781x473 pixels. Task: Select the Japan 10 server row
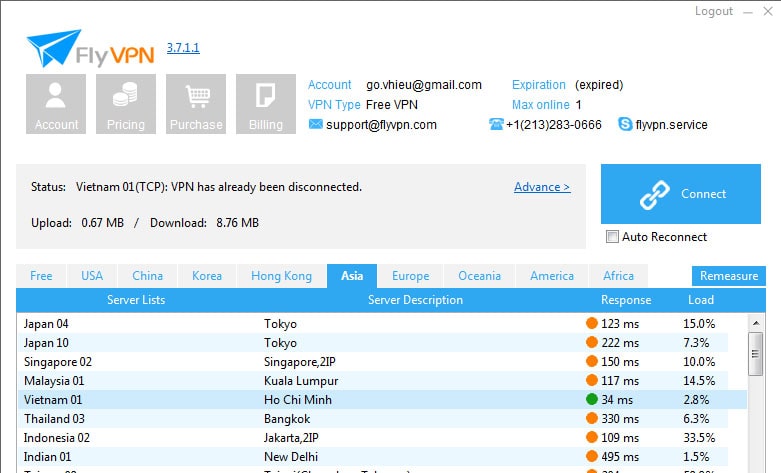pos(382,343)
